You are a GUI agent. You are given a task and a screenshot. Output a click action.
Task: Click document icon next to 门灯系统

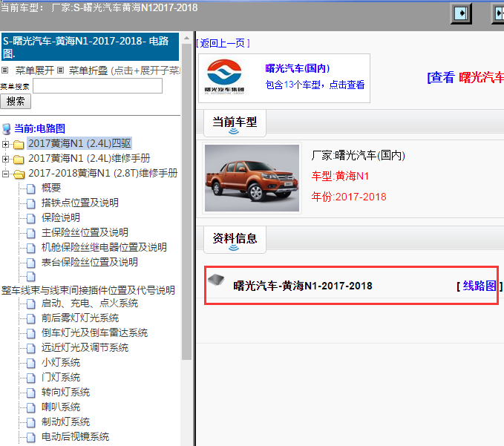pos(31,378)
